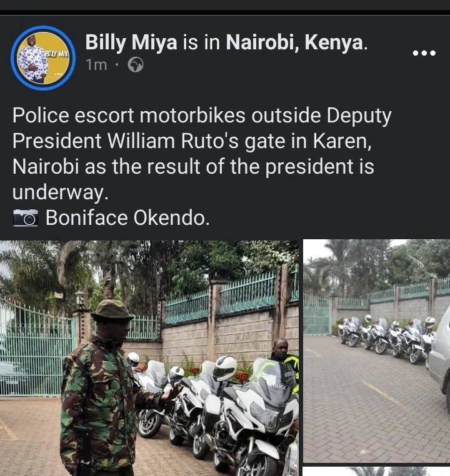Click the 1m post timestamp
Viewport: 450px width, 476px height.
click(96, 65)
